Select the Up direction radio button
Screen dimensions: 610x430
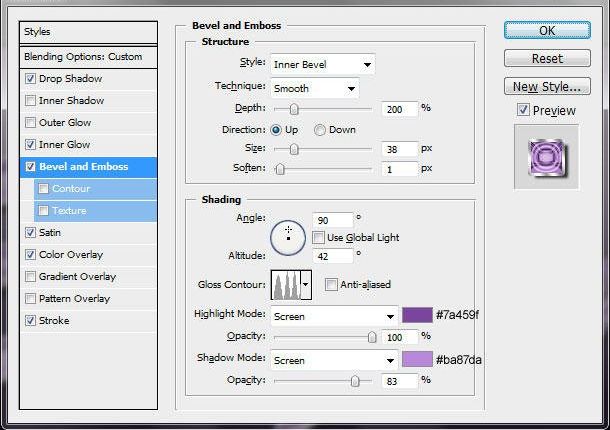tap(276, 130)
